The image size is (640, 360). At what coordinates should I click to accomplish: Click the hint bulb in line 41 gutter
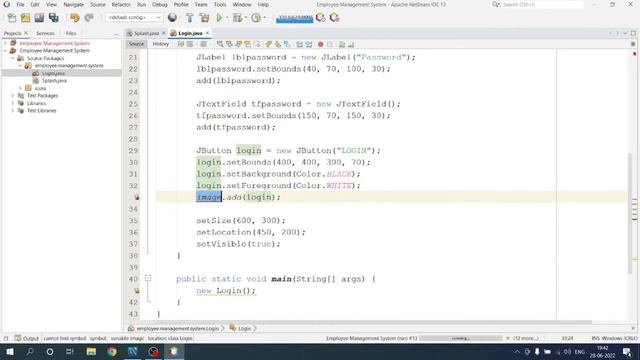click(x=137, y=291)
